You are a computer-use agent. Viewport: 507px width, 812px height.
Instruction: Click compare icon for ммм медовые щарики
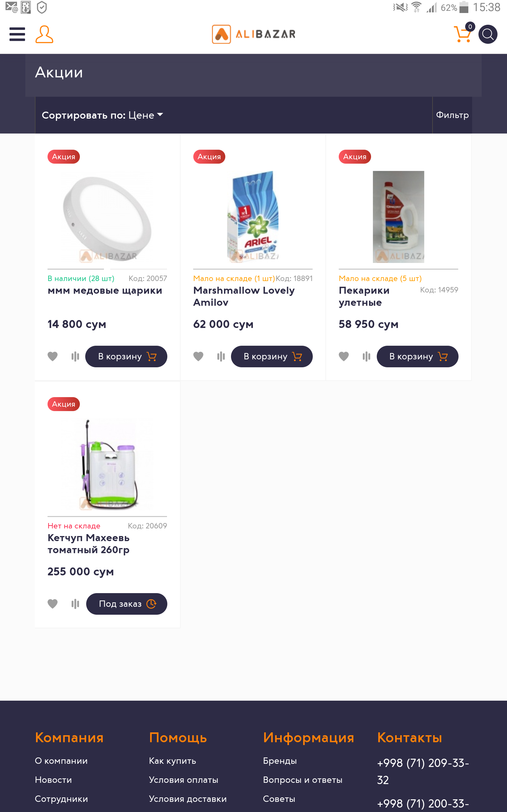pyautogui.click(x=75, y=356)
